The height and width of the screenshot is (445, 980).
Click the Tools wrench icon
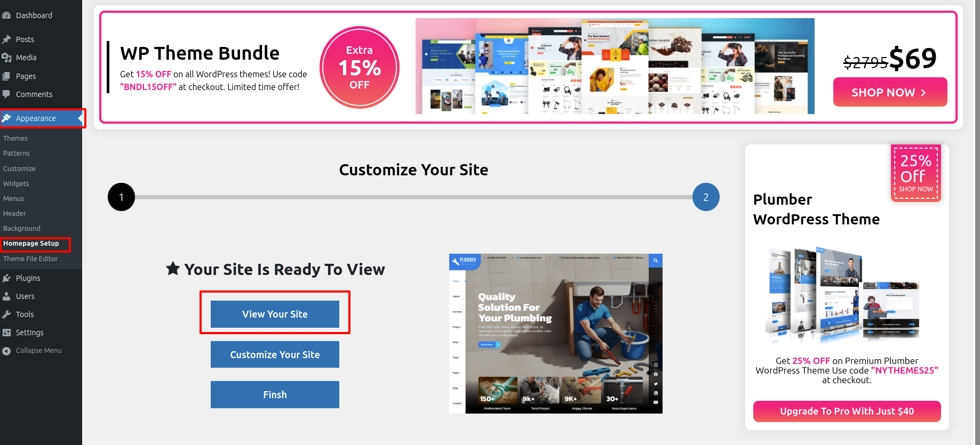6,314
